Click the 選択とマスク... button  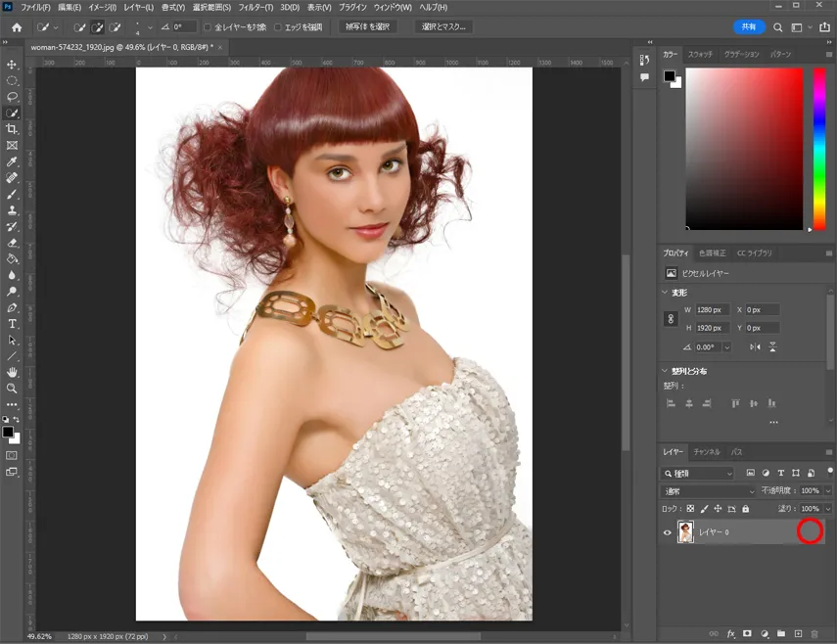443,27
